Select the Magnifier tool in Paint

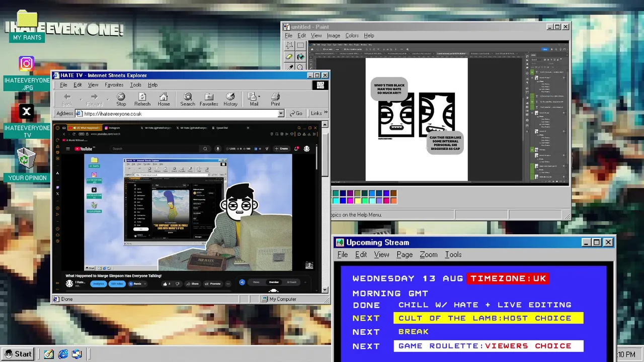[300, 67]
